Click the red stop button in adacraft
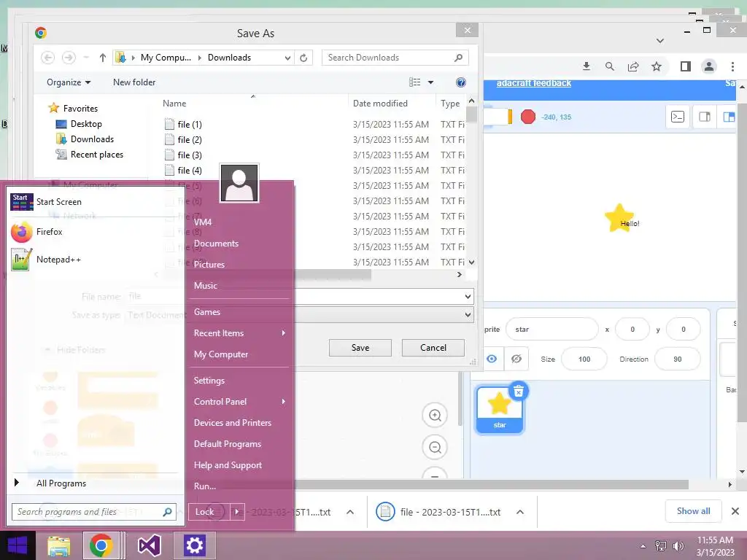The height and width of the screenshot is (560, 747). pos(528,117)
